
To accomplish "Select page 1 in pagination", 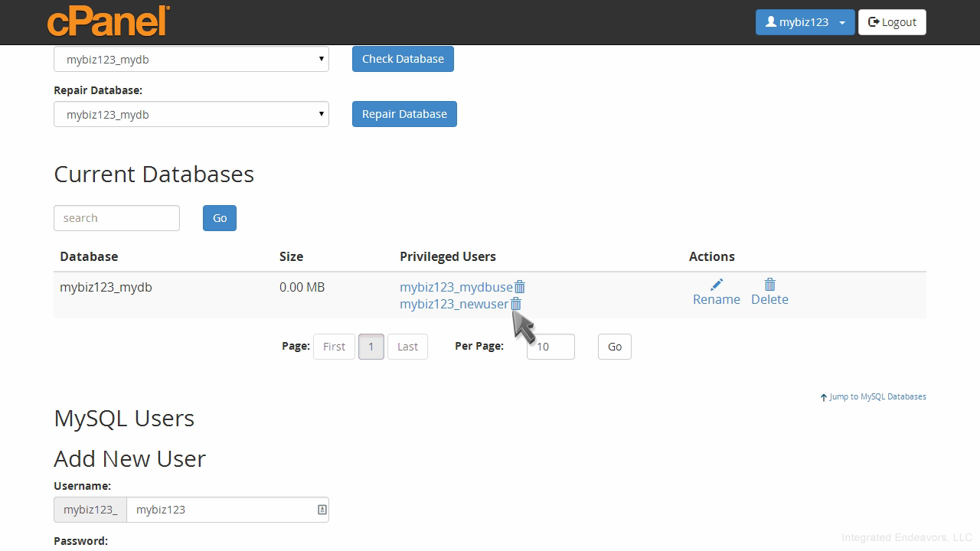I will [371, 347].
